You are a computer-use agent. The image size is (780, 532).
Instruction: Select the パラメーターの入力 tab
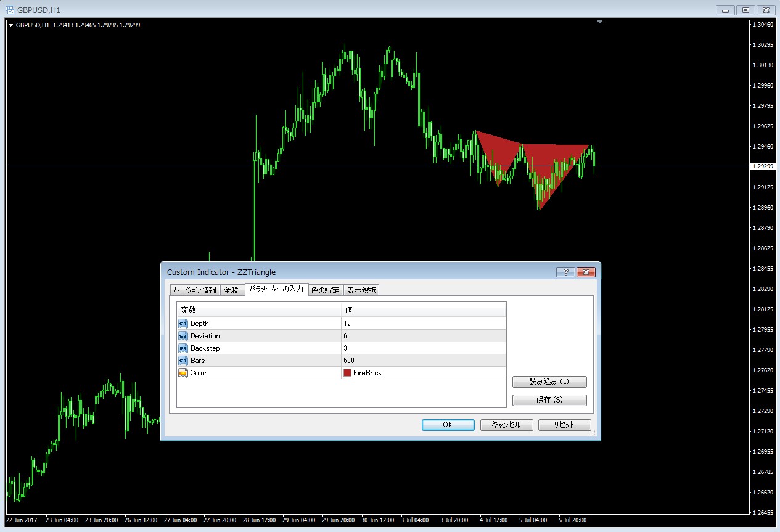click(276, 289)
